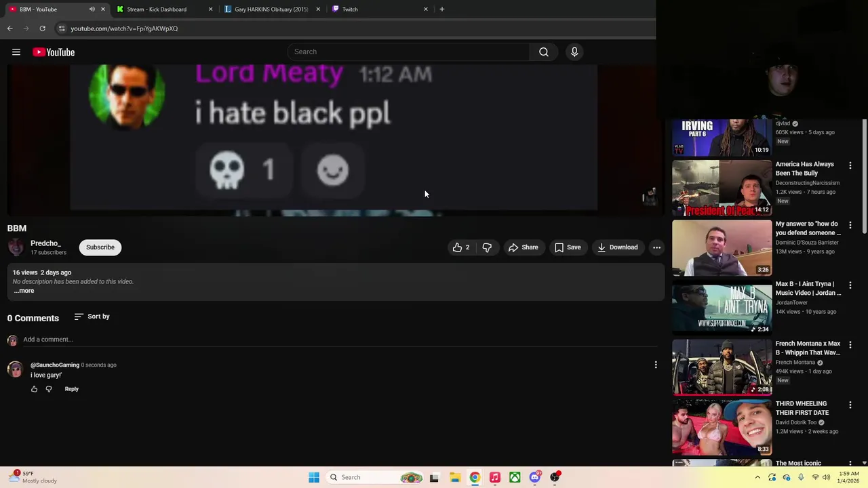Screen dimensions: 868x488
Task: Open Discord from the taskbar
Action: pyautogui.click(x=535, y=477)
